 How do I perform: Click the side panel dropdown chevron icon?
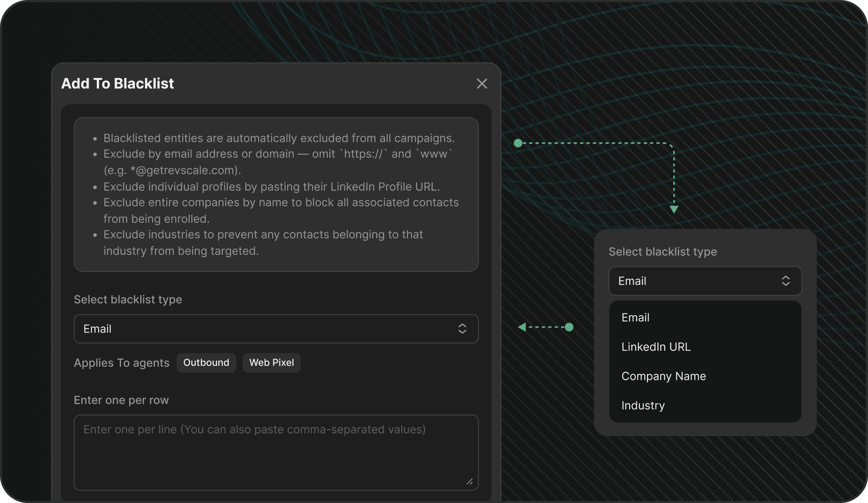(786, 281)
